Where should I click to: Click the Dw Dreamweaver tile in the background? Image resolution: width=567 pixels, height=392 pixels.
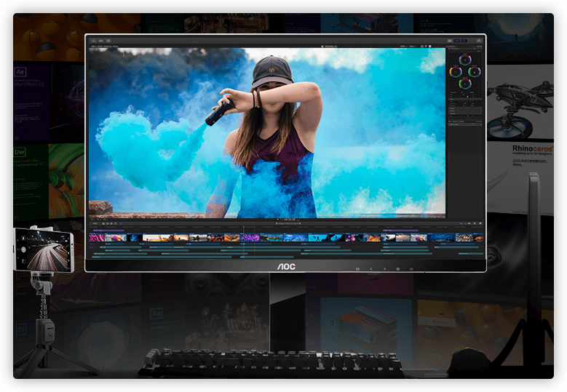pos(31,181)
